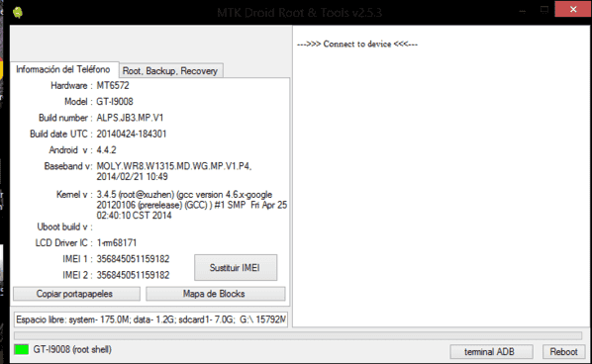This screenshot has height=364, width=592.
Task: Select Build date 20140424-184301
Action: tap(132, 134)
